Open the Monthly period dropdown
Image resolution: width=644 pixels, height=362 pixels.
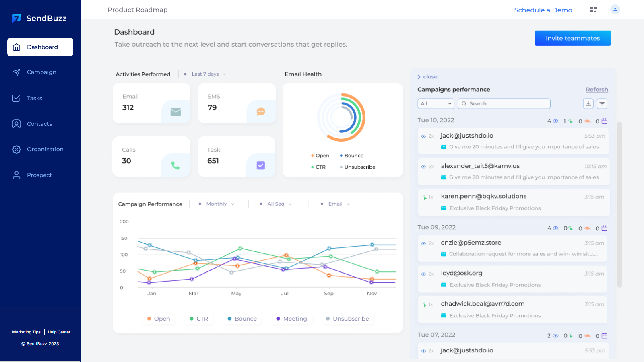pos(217,204)
